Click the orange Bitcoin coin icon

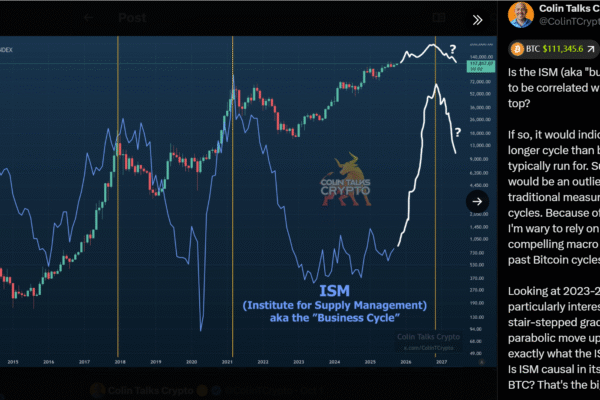pyautogui.click(x=518, y=48)
